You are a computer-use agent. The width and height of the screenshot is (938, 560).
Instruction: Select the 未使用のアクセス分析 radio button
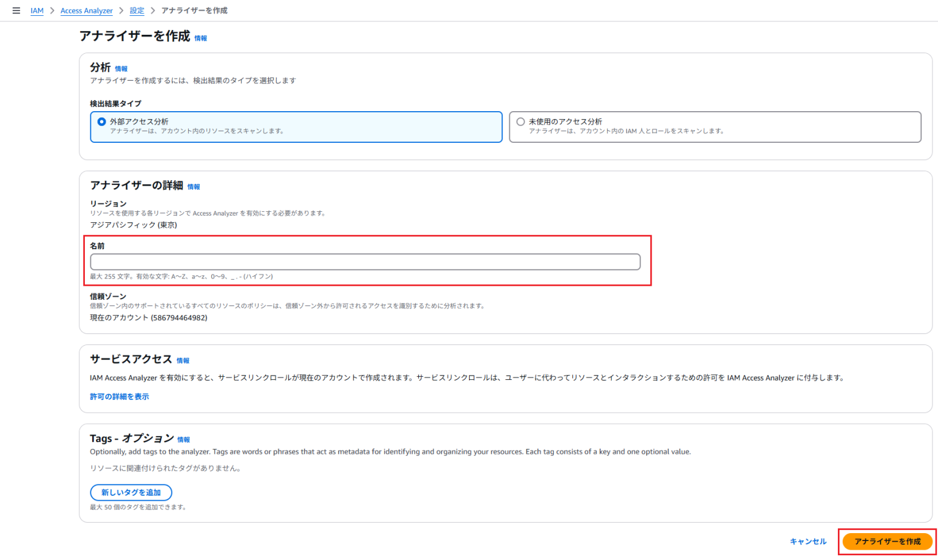pyautogui.click(x=519, y=123)
